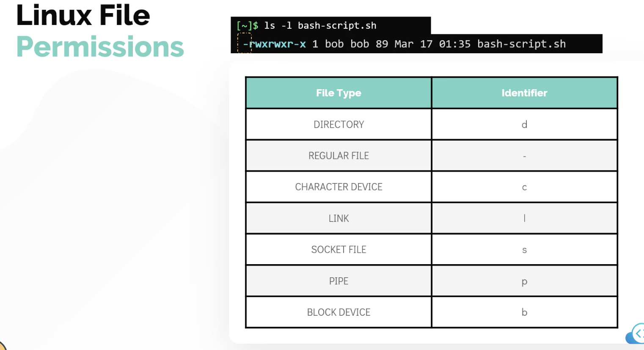
Task: Click the CHARACTER DEVICE table cell
Action: tap(339, 187)
